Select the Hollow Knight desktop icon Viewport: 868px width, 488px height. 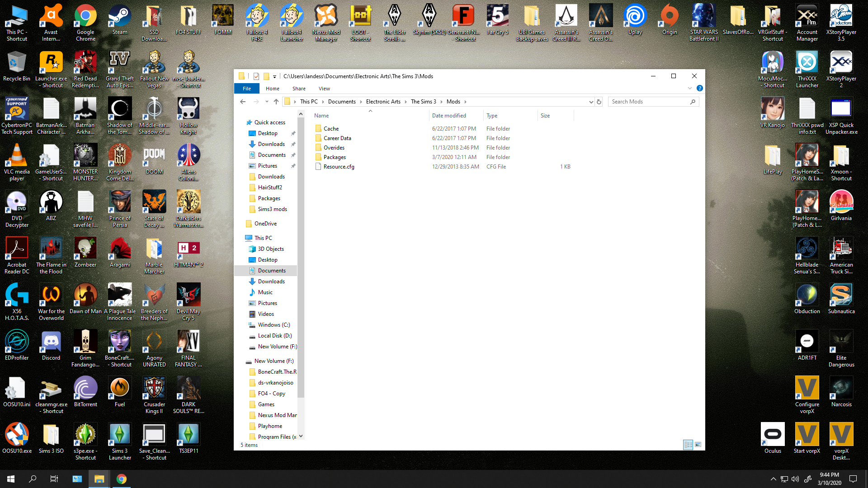pyautogui.click(x=189, y=116)
